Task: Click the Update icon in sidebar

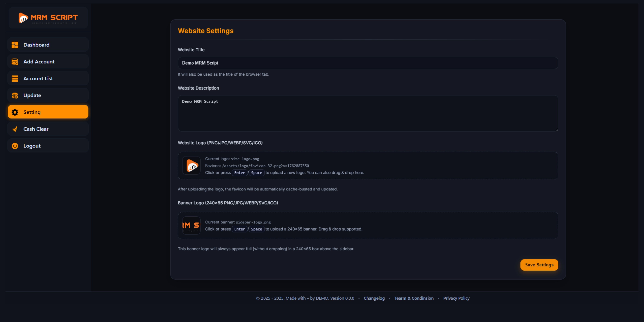Action: point(15,95)
